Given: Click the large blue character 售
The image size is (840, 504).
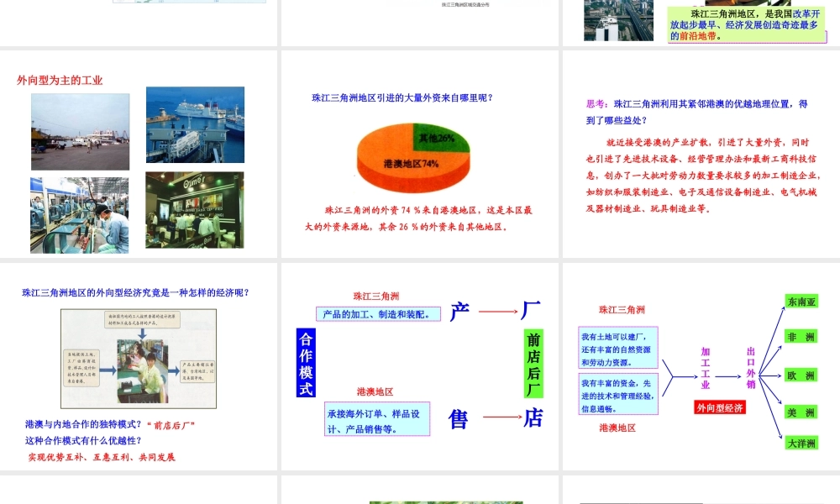Looking at the screenshot, I should coord(459,419).
